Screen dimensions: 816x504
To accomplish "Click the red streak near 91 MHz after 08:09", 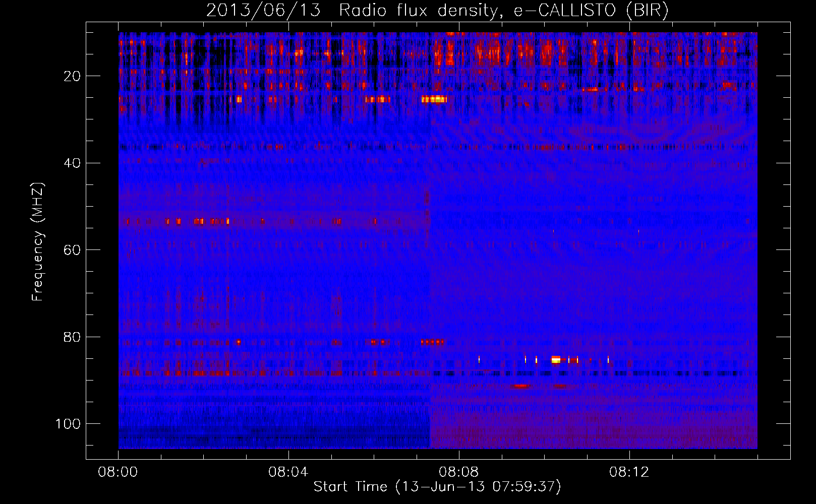I will click(x=520, y=387).
